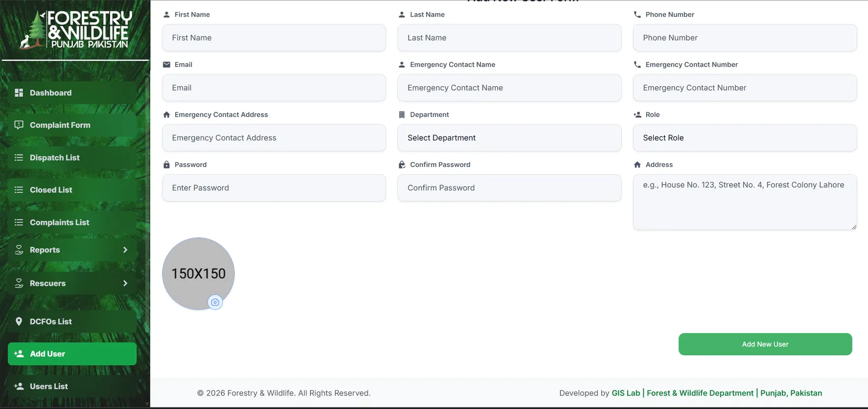
Task: Open Forest & Wildlife Department footer link
Action: [700, 393]
